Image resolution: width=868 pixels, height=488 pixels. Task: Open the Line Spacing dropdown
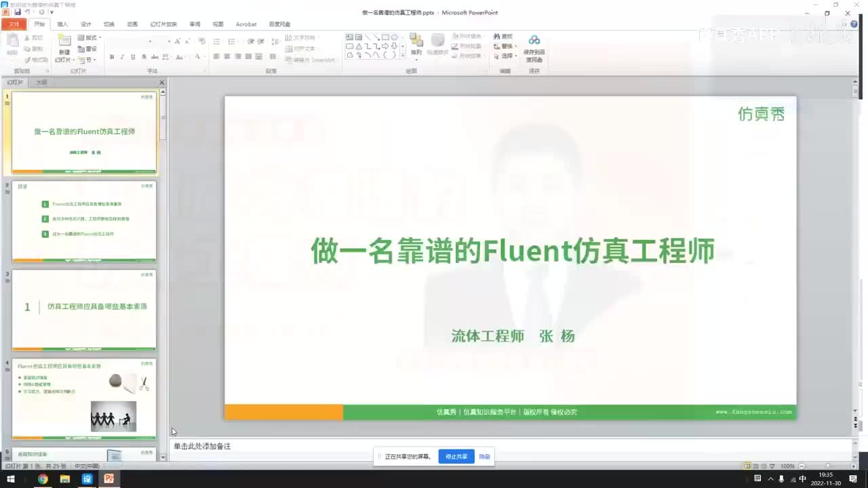277,41
